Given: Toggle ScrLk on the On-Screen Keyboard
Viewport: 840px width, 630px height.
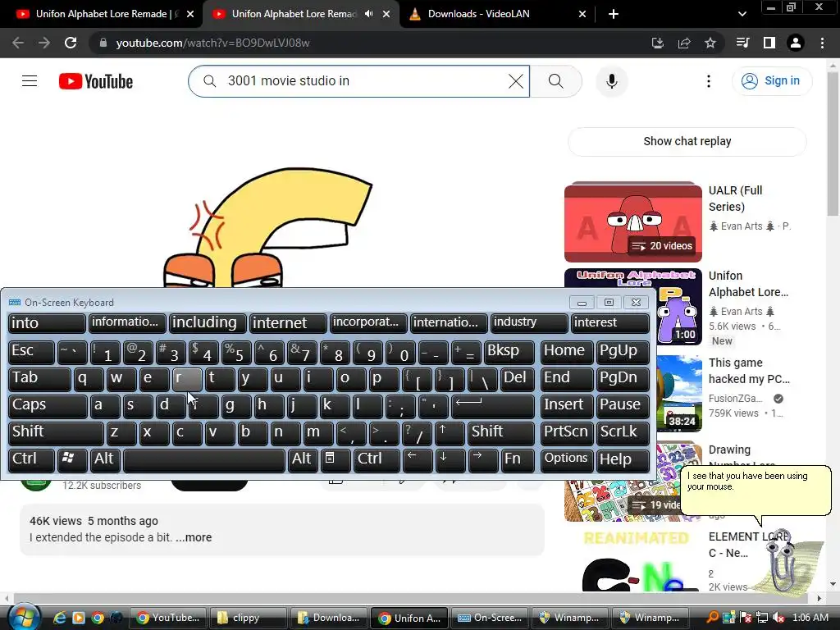Looking at the screenshot, I should (x=623, y=433).
